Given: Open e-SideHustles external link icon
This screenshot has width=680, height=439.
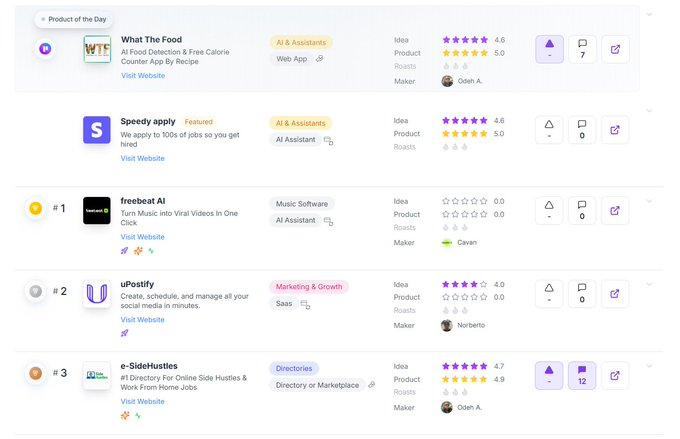Looking at the screenshot, I should 615,375.
